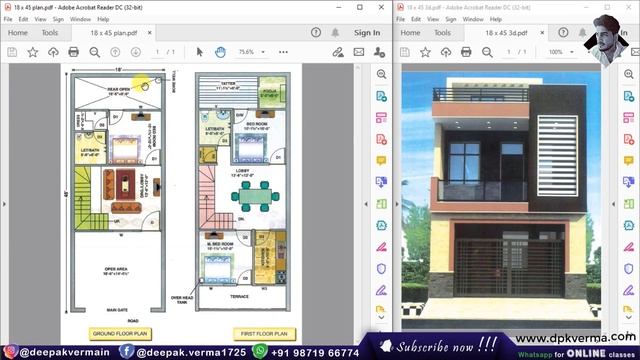
Task: Click Sign In in plan window
Action: pos(367,33)
